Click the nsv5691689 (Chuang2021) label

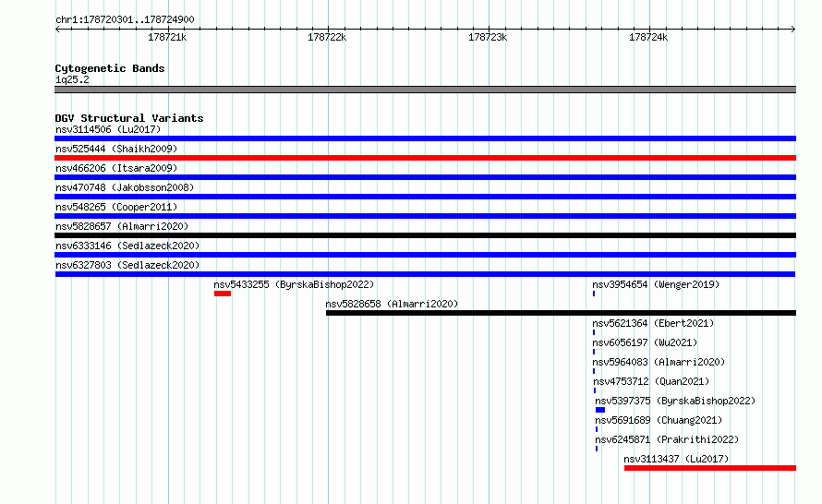tap(659, 420)
